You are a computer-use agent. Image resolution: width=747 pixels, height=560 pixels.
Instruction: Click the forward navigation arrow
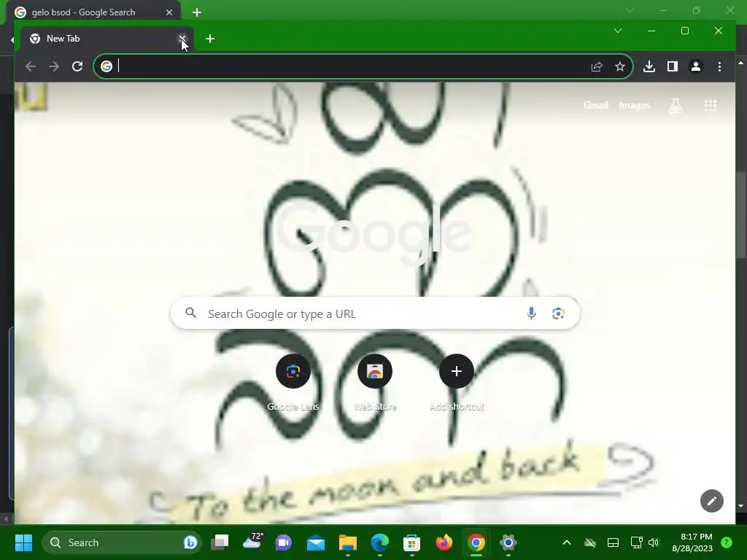pos(54,66)
